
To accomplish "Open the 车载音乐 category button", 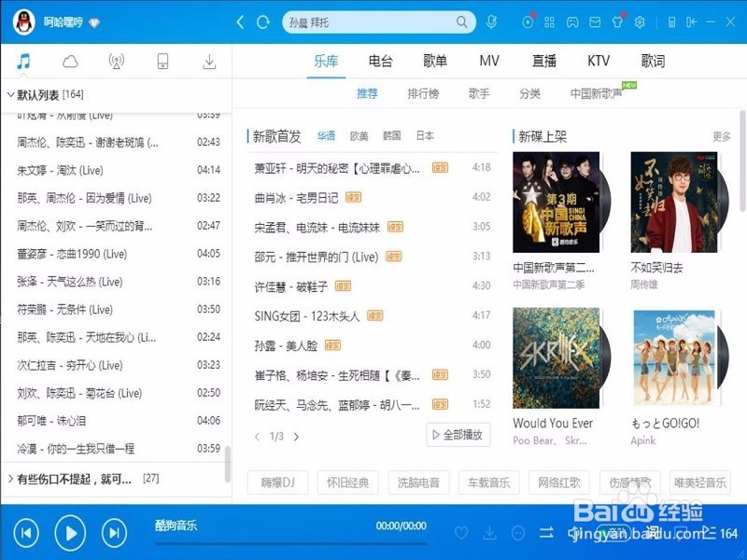I will pos(488,483).
